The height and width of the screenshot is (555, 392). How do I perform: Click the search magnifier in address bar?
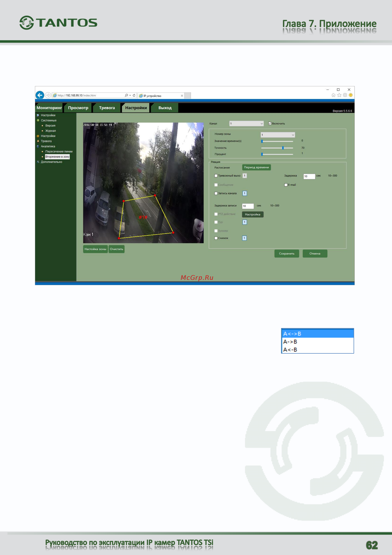126,95
